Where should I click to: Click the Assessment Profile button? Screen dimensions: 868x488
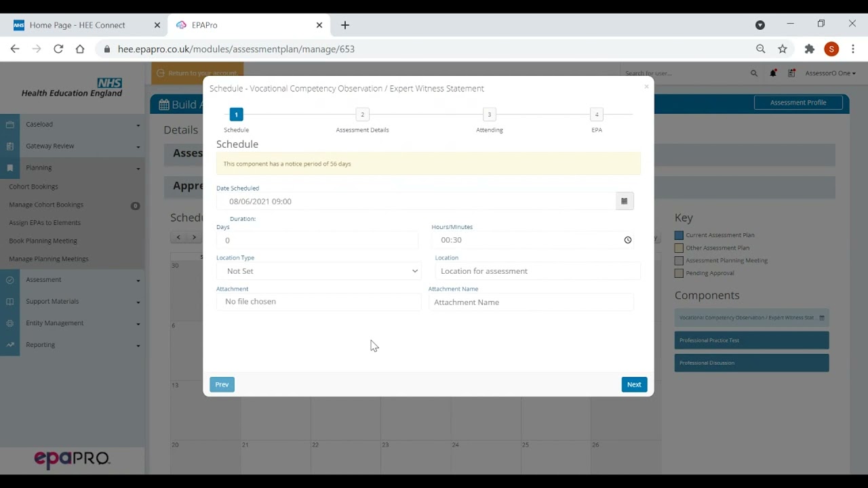tap(798, 102)
